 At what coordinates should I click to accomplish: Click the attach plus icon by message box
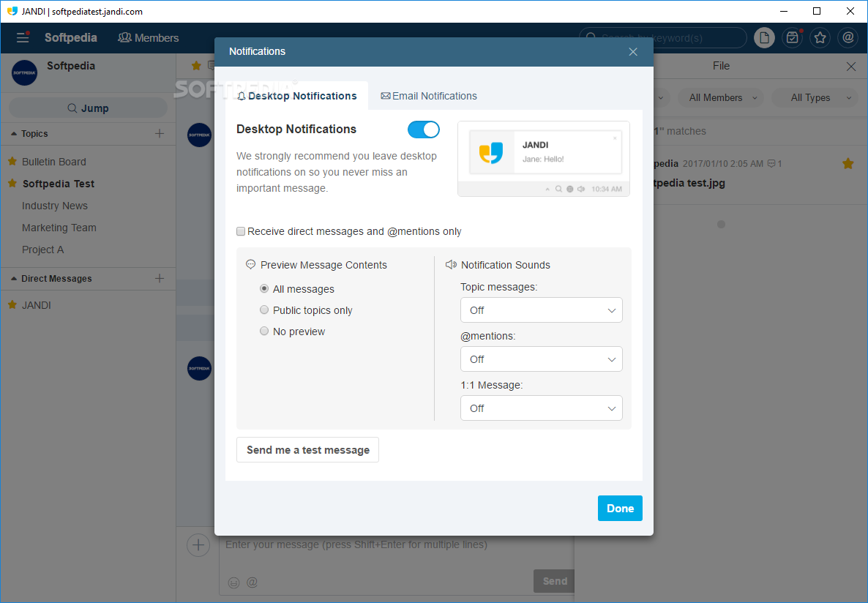pos(198,545)
